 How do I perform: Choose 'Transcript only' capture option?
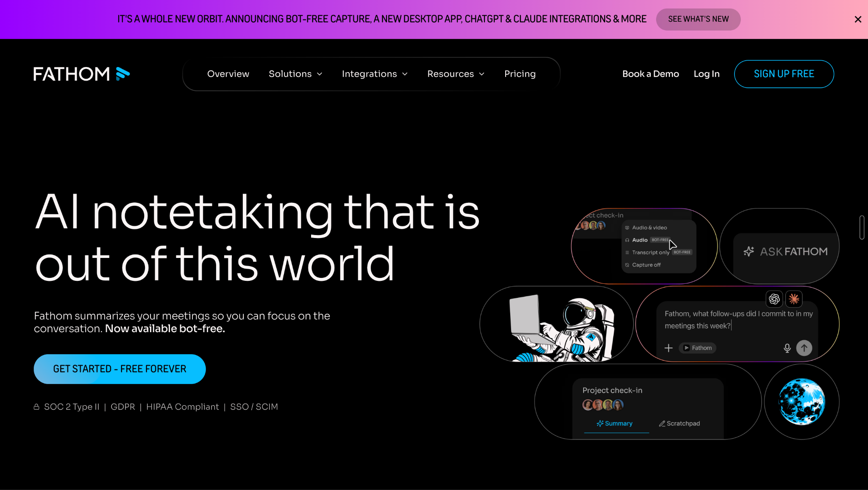(658, 252)
